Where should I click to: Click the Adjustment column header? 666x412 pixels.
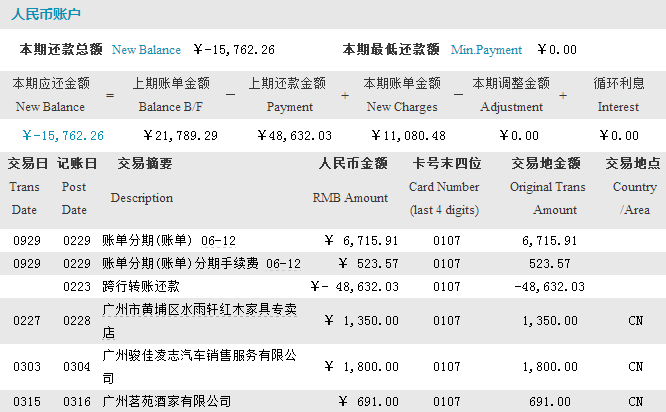(x=511, y=95)
